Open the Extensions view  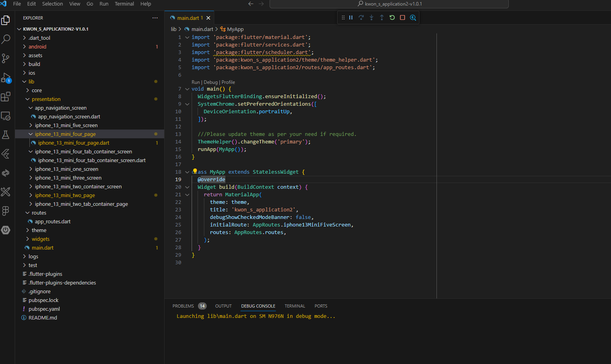tap(6, 97)
